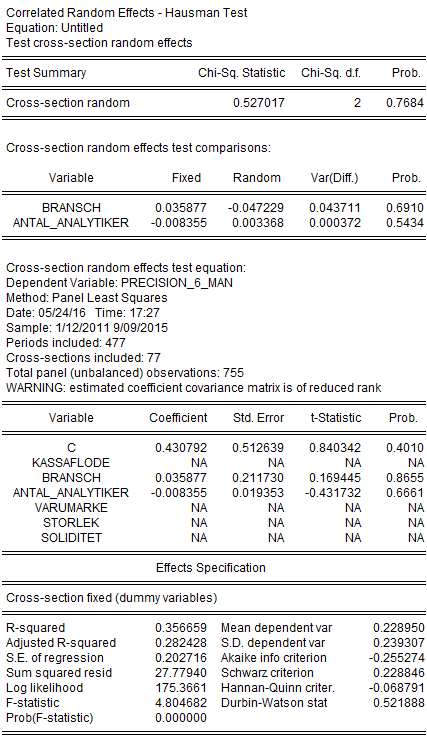This screenshot has height=738, width=427.
Task: Select the Cross-section random row label
Action: coord(68,103)
